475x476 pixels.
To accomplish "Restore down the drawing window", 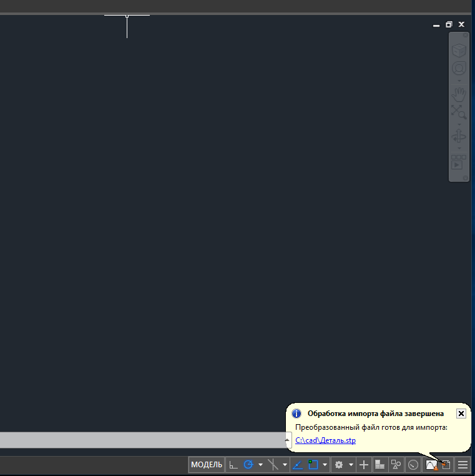I will [449, 24].
